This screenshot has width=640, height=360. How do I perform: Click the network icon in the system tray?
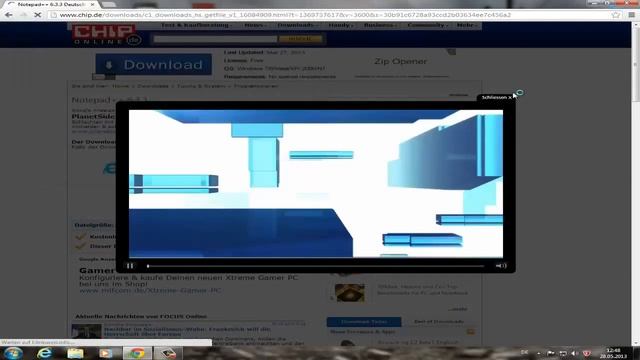pos(562,353)
